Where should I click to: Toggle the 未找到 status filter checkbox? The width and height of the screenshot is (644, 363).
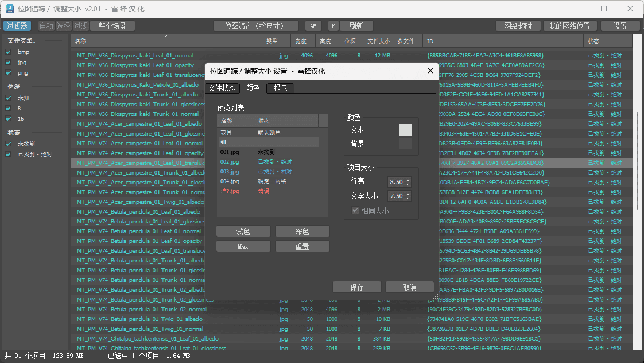(9, 144)
